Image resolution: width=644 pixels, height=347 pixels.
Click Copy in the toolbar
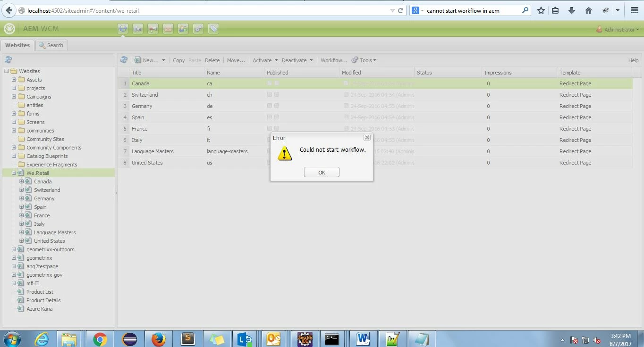[179, 60]
